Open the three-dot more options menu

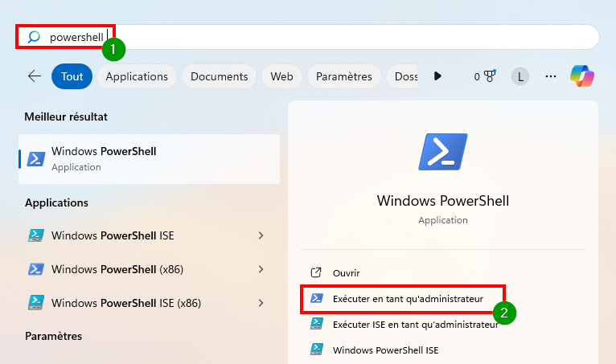pos(551,76)
